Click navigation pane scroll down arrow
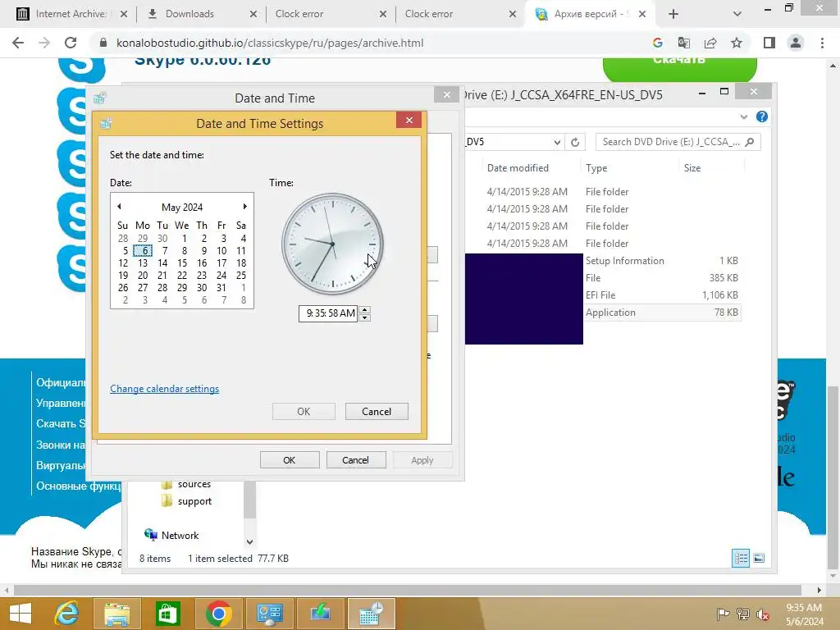This screenshot has height=630, width=840. [x=249, y=542]
